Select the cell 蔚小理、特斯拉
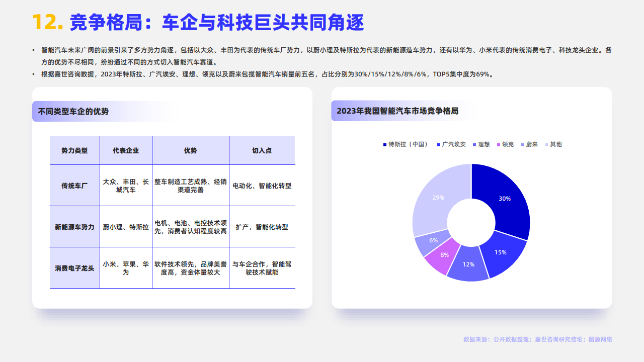644x362 pixels. click(126, 227)
